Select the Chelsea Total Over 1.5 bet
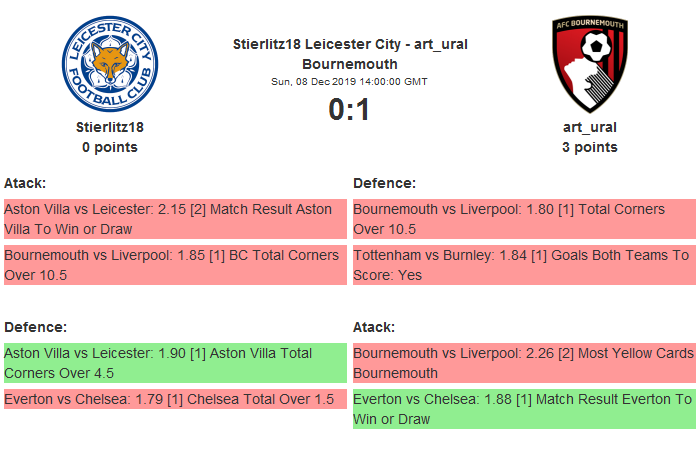The image size is (700, 460). pyautogui.click(x=175, y=399)
